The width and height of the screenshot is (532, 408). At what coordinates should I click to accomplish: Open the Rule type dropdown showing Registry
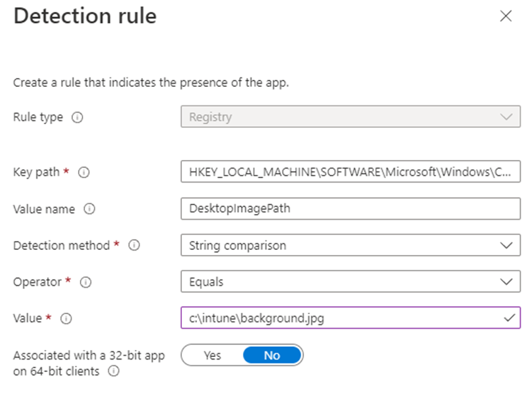click(350, 117)
